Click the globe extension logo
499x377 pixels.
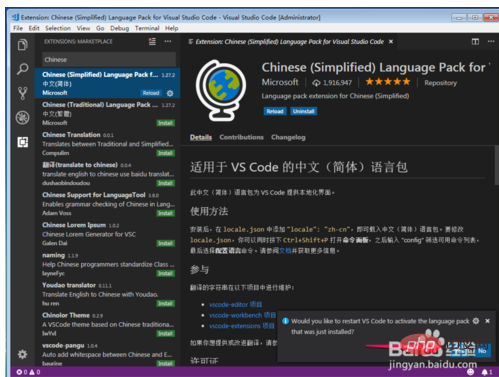pos(221,90)
